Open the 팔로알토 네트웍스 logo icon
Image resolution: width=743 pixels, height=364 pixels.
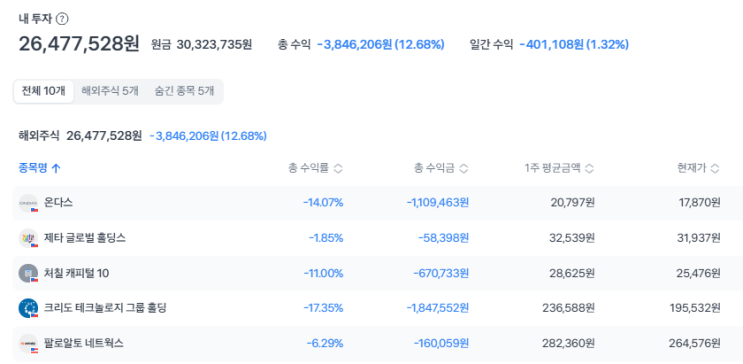[28, 343]
